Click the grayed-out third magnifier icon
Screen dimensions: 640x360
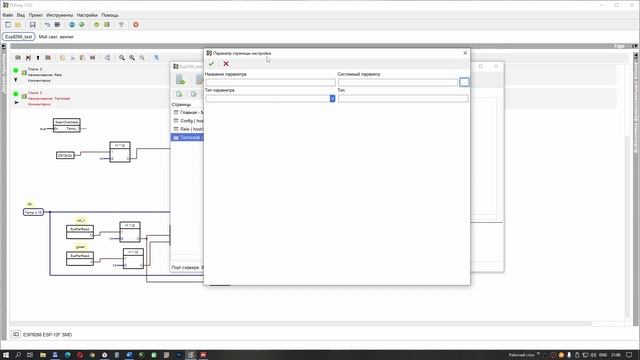pos(142,58)
